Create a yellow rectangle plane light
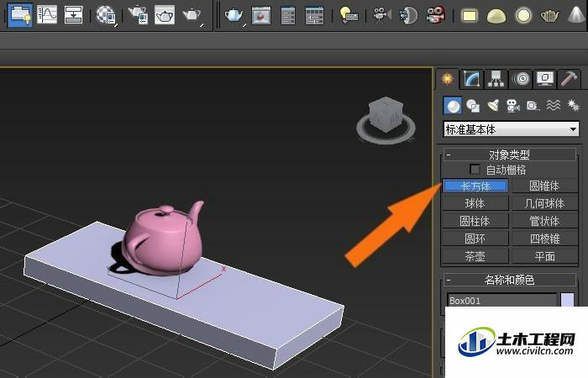 tap(470, 16)
